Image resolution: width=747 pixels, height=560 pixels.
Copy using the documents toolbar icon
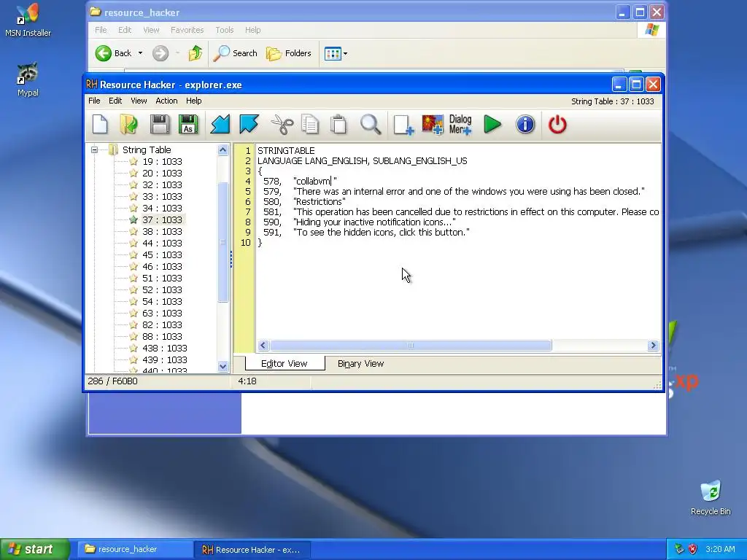pyautogui.click(x=310, y=125)
